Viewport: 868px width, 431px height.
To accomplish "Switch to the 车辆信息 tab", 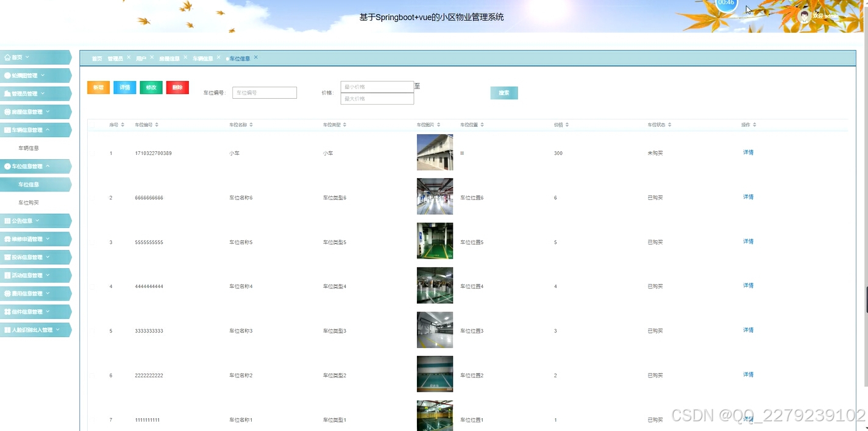I will coord(203,58).
